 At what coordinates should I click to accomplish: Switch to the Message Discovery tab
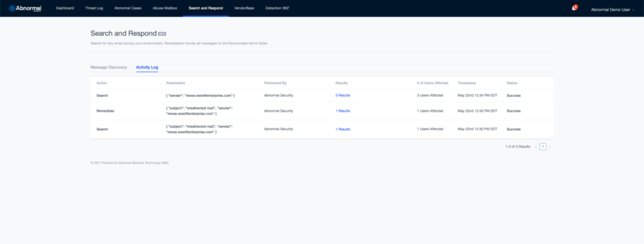[x=109, y=67]
